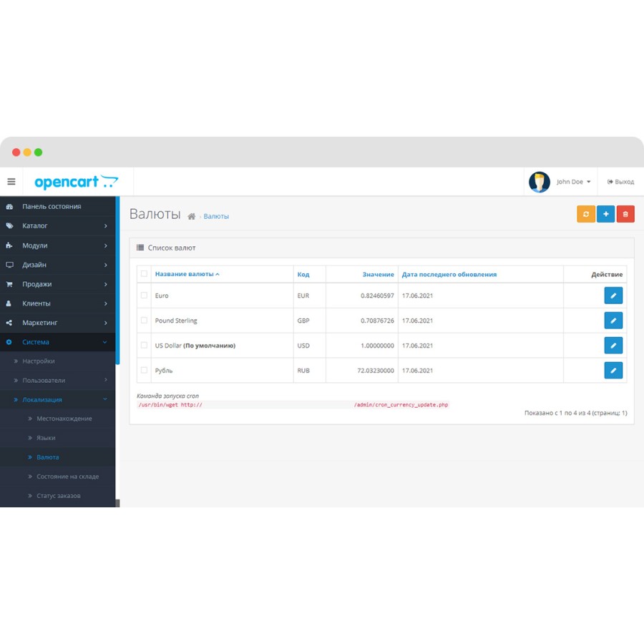This screenshot has width=644, height=644.
Task: Expand the Модули menu chevron
Action: [106, 245]
